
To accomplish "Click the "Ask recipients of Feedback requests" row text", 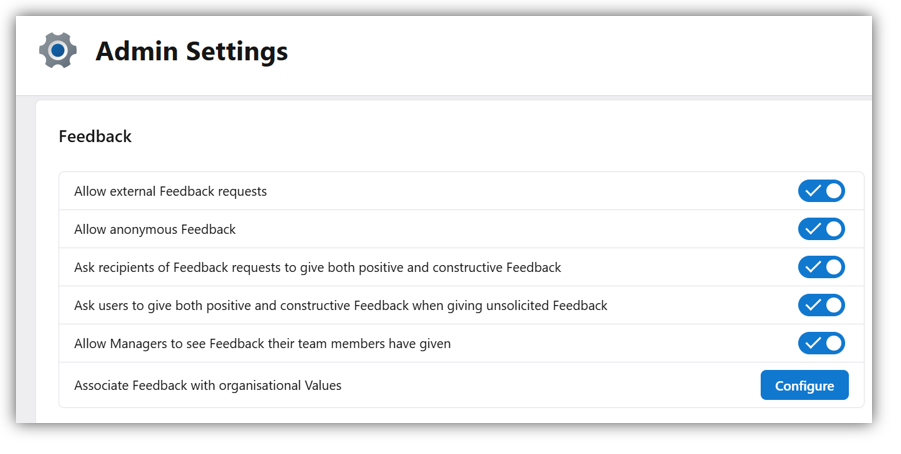I will (317, 267).
